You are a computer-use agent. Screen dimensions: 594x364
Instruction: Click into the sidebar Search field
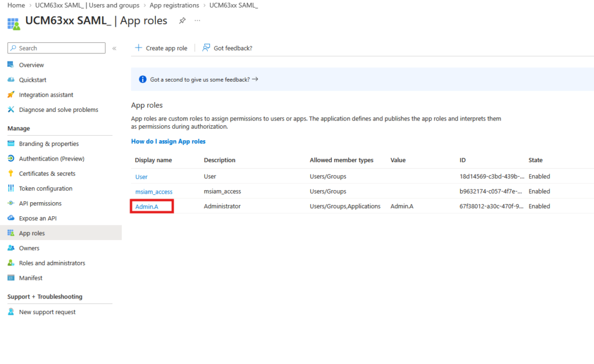56,48
